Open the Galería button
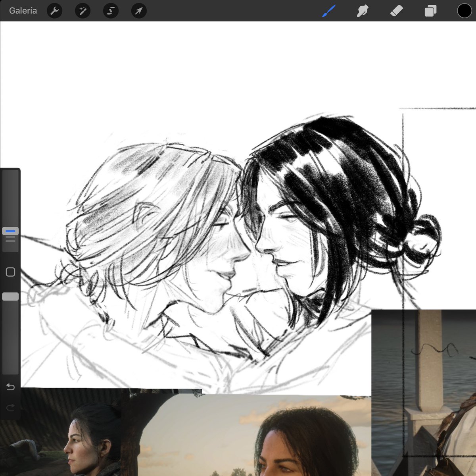This screenshot has height=476, width=476. click(x=23, y=11)
